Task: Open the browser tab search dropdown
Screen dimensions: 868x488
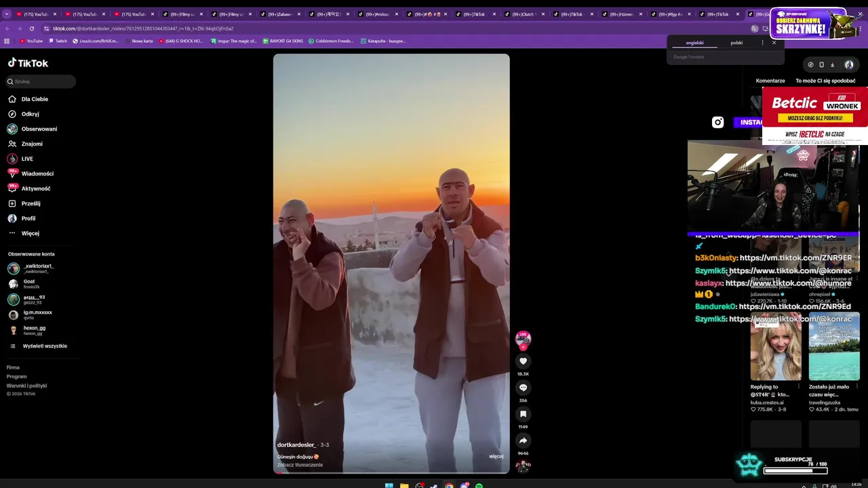Action: [x=7, y=14]
